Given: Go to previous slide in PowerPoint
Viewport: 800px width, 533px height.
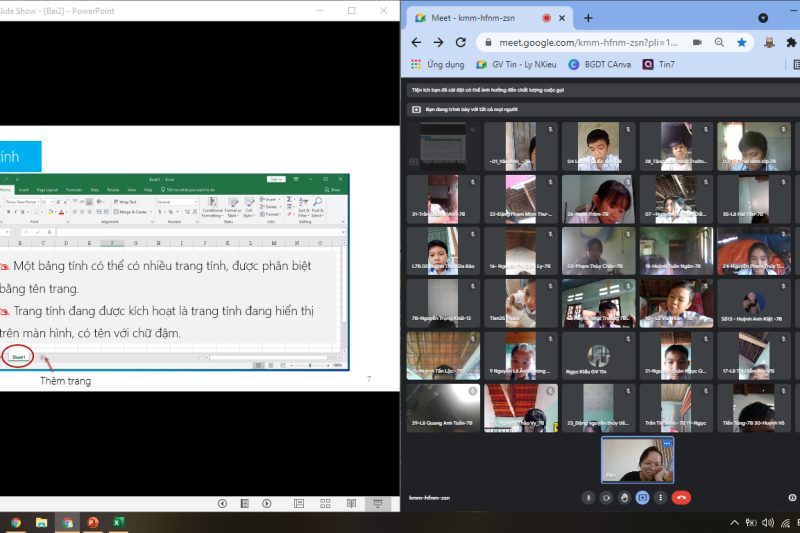Looking at the screenshot, I should 221,503.
